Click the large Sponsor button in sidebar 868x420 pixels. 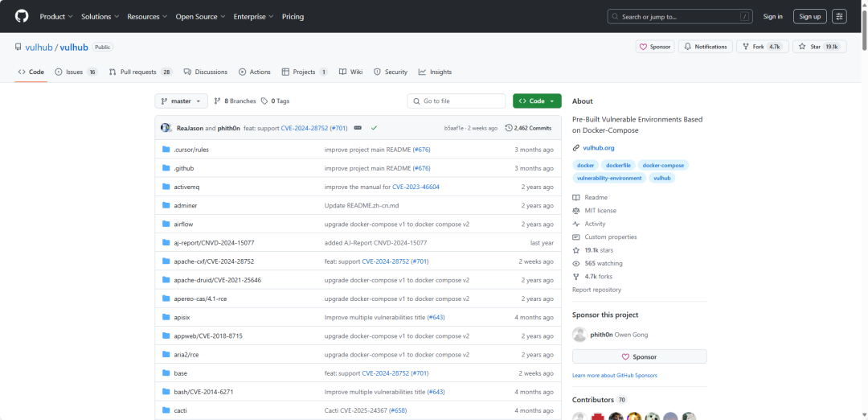(640, 356)
